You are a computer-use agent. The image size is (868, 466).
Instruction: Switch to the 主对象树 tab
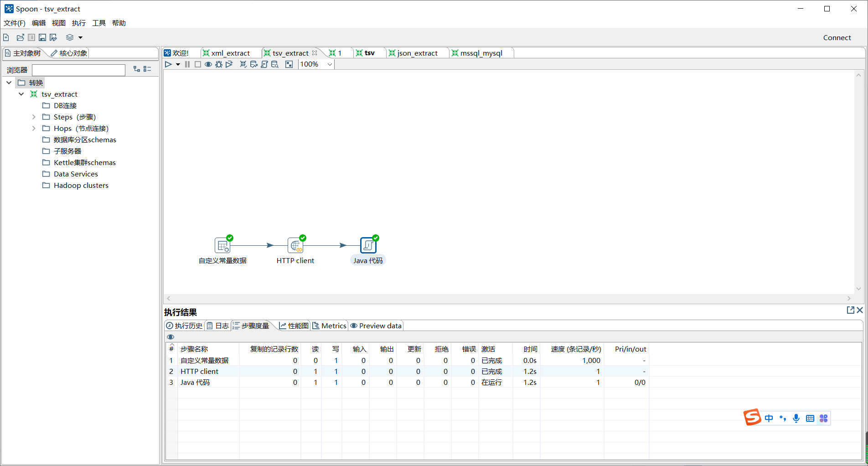23,53
